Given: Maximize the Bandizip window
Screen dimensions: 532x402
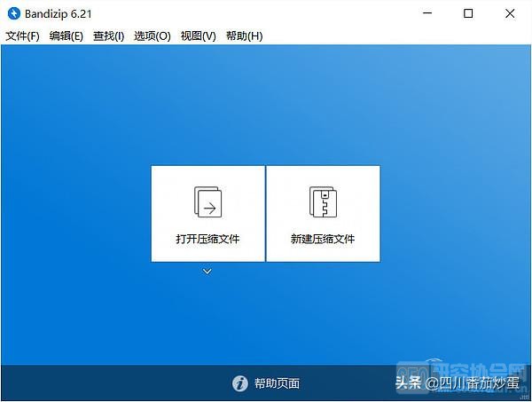Looking at the screenshot, I should [468, 13].
